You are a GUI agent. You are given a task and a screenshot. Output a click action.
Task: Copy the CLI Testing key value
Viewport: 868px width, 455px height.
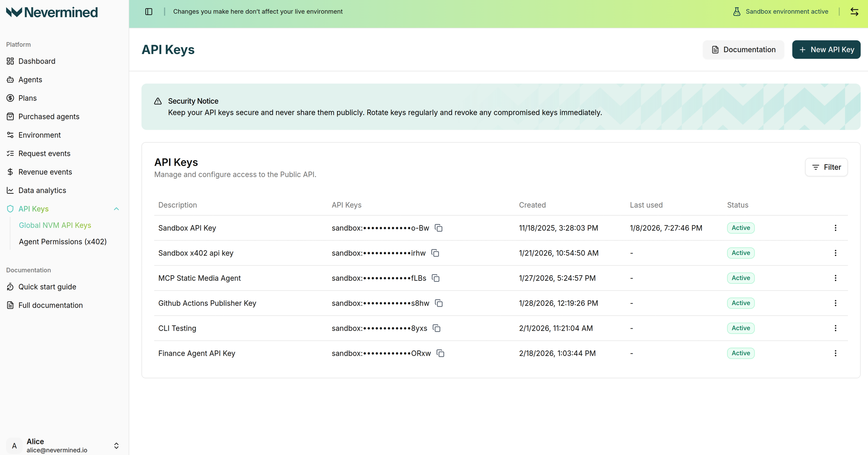point(437,328)
